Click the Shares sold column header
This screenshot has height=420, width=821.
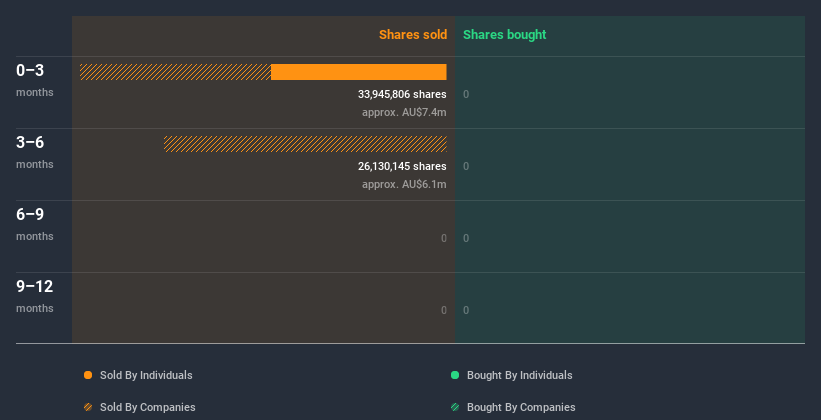click(x=413, y=35)
